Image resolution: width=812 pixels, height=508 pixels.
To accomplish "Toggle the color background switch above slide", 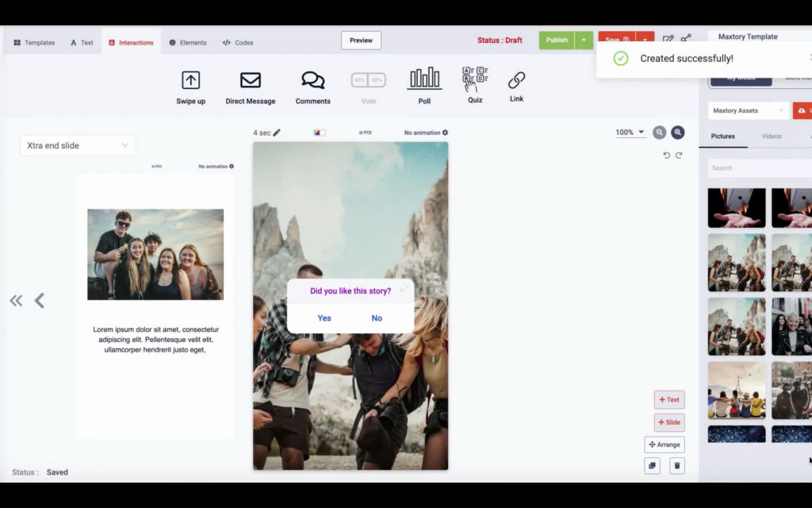I will click(320, 133).
